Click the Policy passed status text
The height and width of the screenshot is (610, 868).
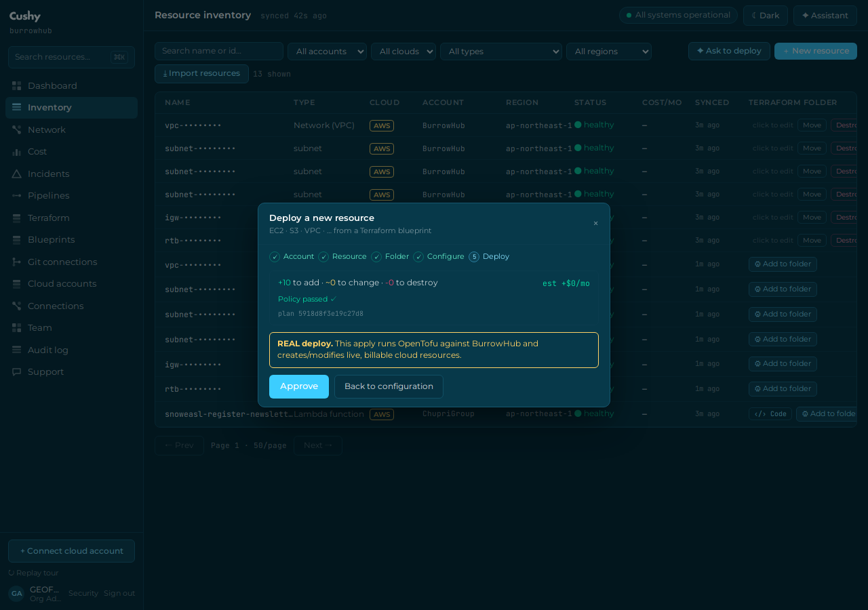pyautogui.click(x=307, y=299)
